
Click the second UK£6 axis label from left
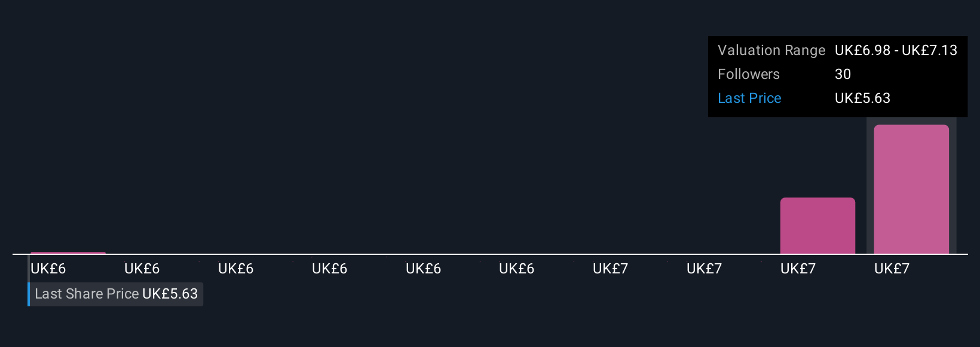click(142, 269)
